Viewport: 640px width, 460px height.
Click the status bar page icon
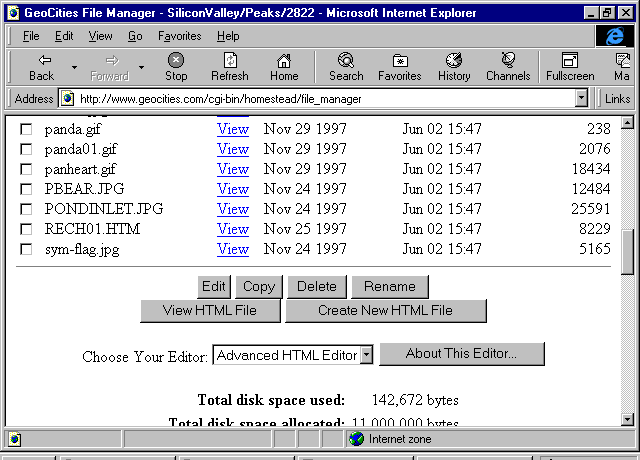[x=14, y=439]
